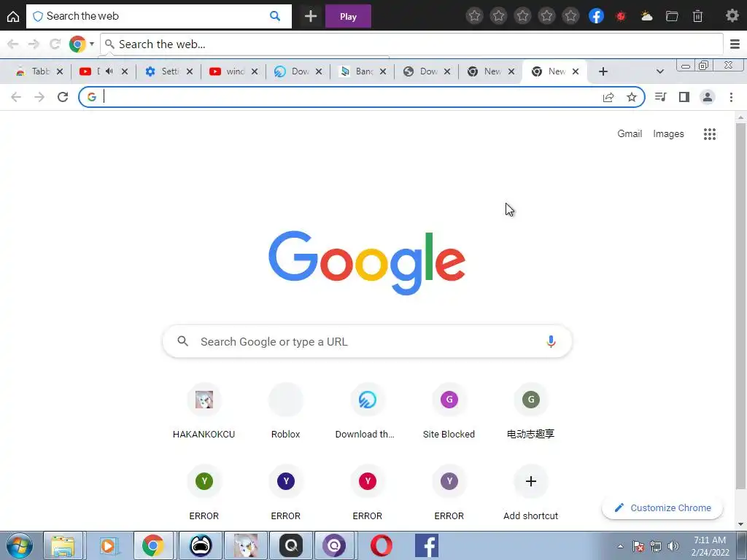
Task: Click the red ladybug icon
Action: [620, 16]
